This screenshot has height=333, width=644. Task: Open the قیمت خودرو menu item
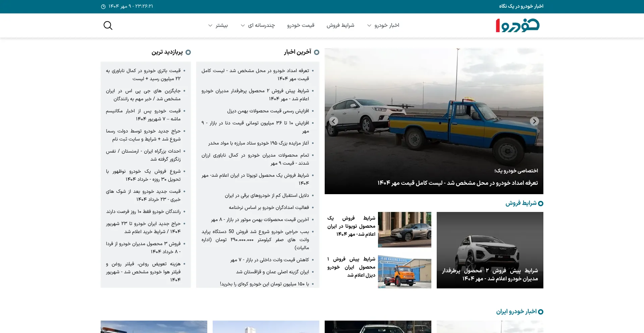point(301,25)
